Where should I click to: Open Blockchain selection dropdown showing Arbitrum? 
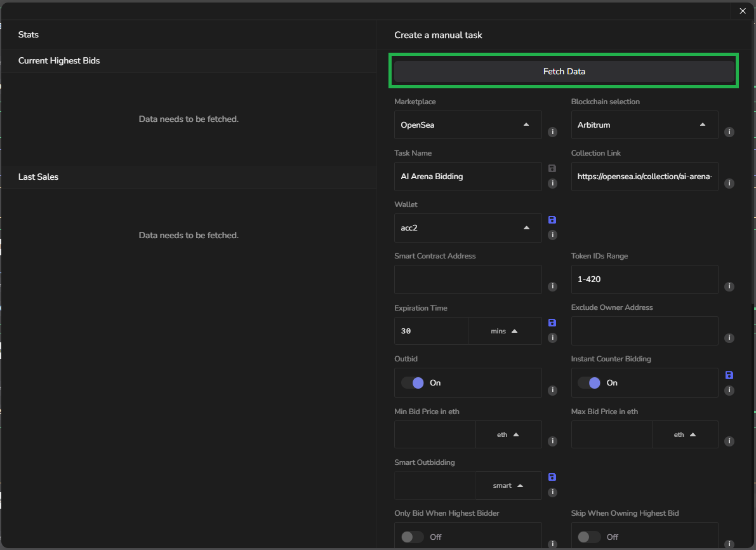644,125
